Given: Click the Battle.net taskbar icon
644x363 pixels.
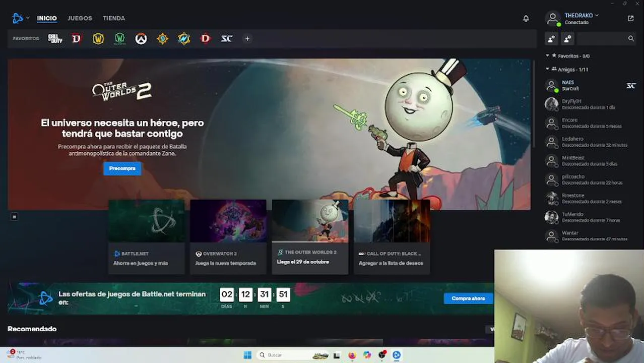Looking at the screenshot, I should [397, 355].
